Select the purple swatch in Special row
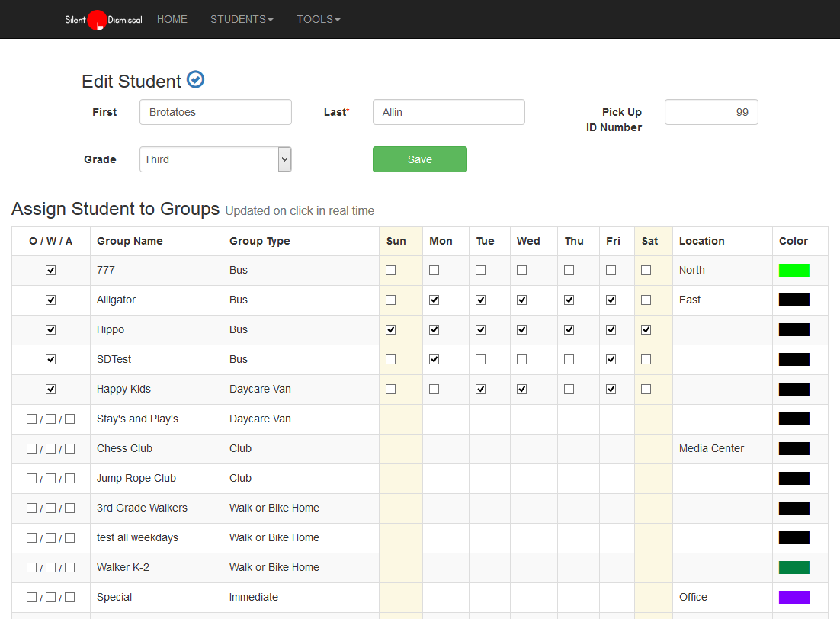 [794, 597]
